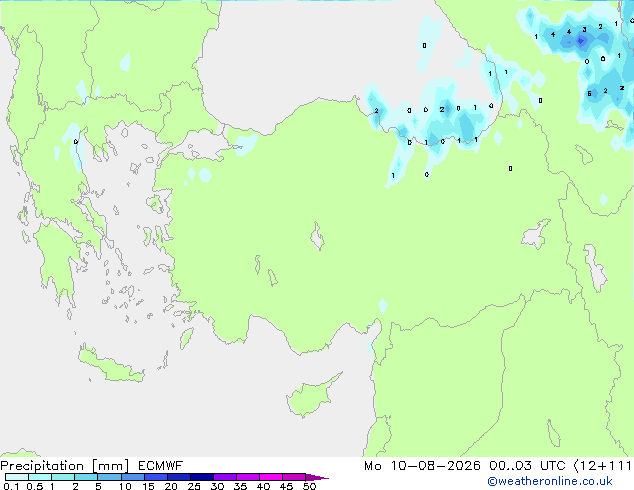Click the '10' legend scale label
634x490 pixels.
[125, 486]
